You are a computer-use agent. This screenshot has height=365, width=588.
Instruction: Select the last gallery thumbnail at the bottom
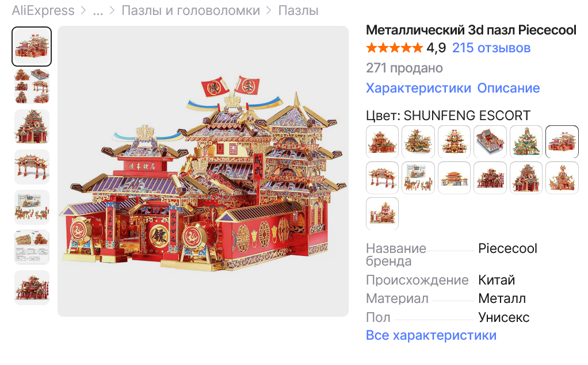[x=32, y=287]
